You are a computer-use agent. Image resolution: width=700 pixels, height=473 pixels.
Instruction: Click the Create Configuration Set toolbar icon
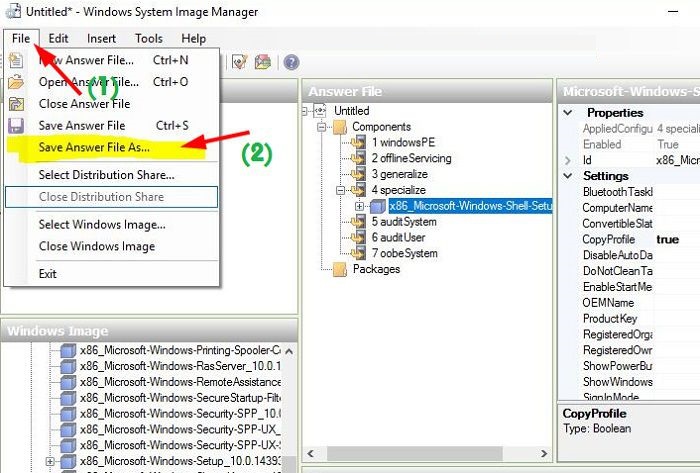(x=262, y=62)
